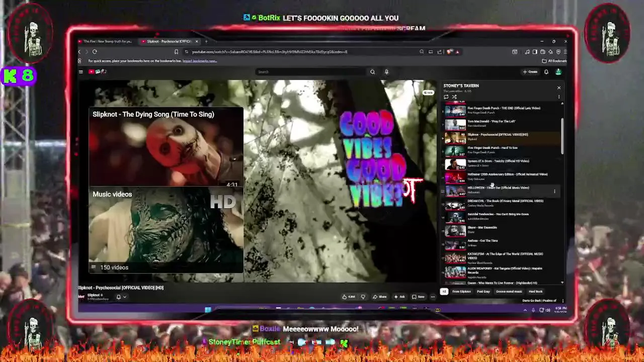644x362 pixels.
Task: Select the 'Hard Rock' filter chip
Action: [535, 292]
